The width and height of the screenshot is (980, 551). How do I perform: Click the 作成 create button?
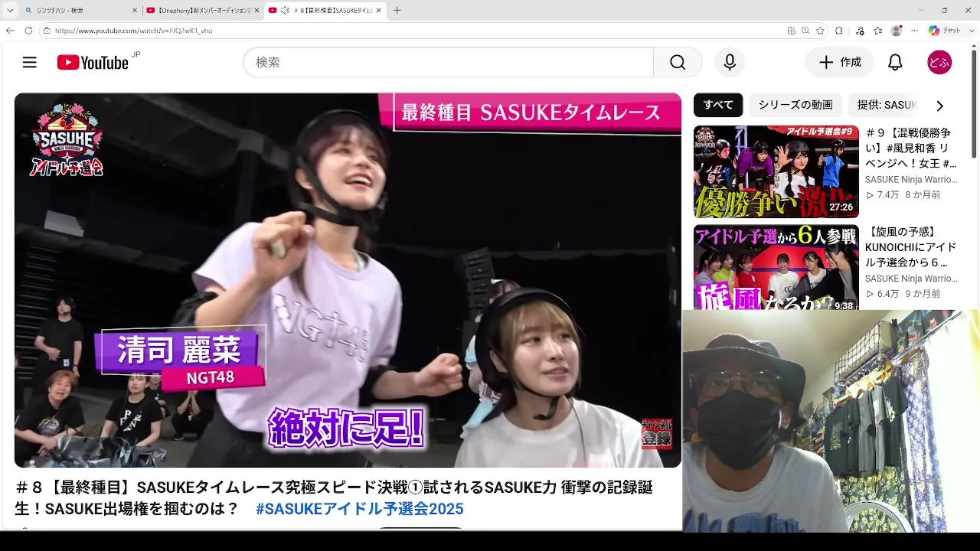click(840, 63)
